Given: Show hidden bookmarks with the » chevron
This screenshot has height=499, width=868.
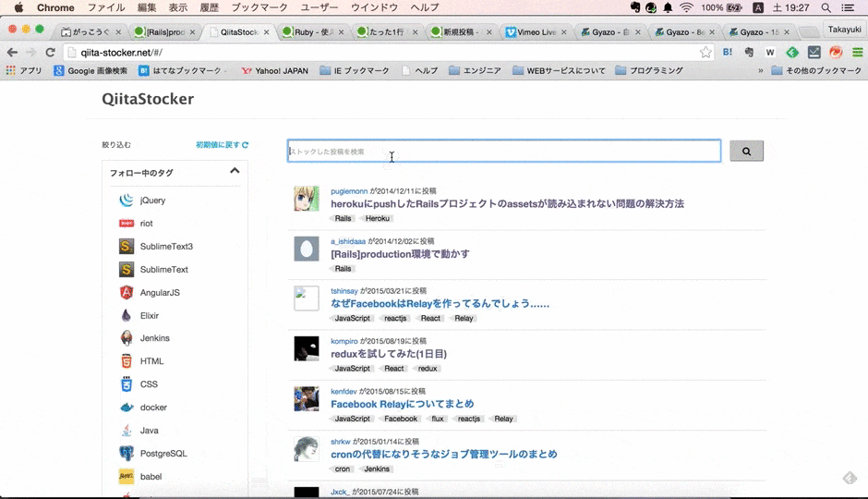Looking at the screenshot, I should pyautogui.click(x=761, y=70).
